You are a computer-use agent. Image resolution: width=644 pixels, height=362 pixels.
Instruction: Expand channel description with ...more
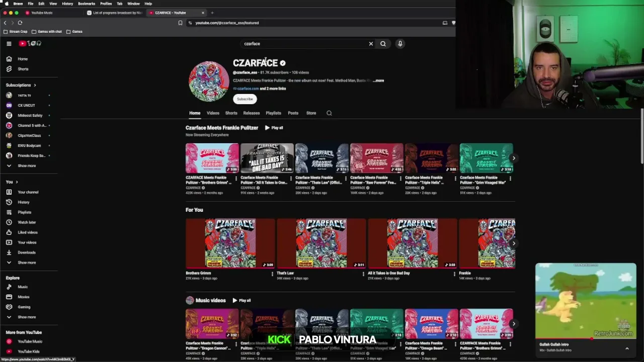378,80
